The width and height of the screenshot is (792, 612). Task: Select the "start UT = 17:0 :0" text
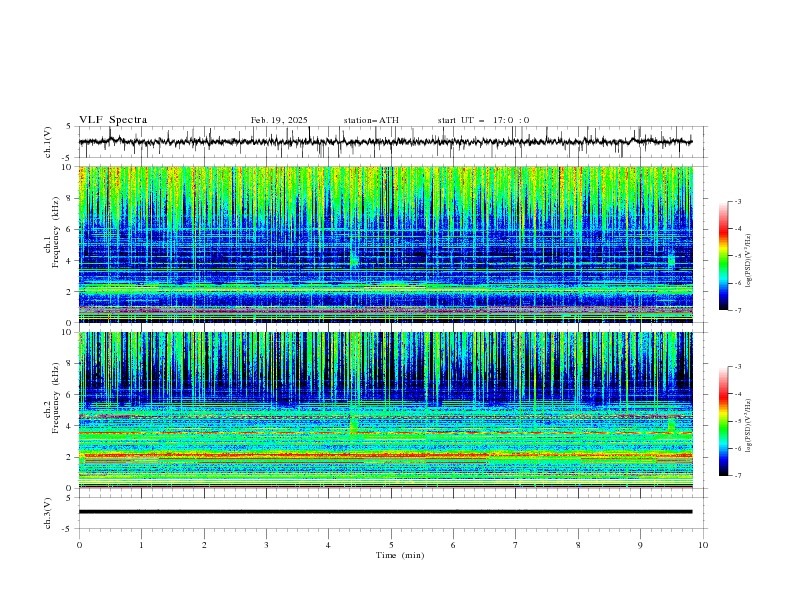point(483,120)
